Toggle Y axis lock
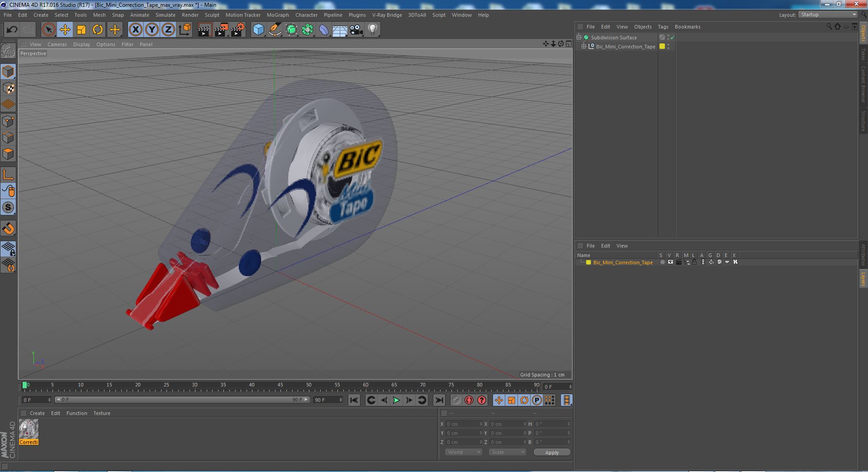The height and width of the screenshot is (472, 868). click(152, 30)
